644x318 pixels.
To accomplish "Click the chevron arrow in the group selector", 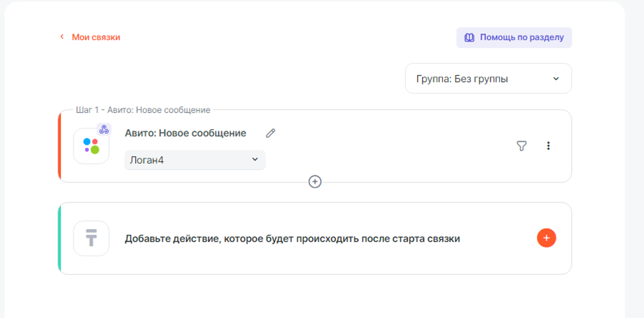I will [556, 79].
